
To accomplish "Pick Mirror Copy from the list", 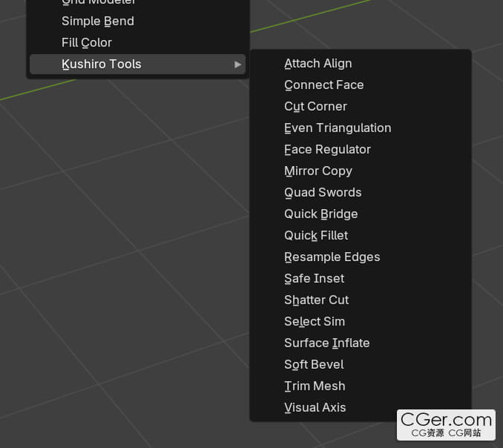I will [361, 171].
